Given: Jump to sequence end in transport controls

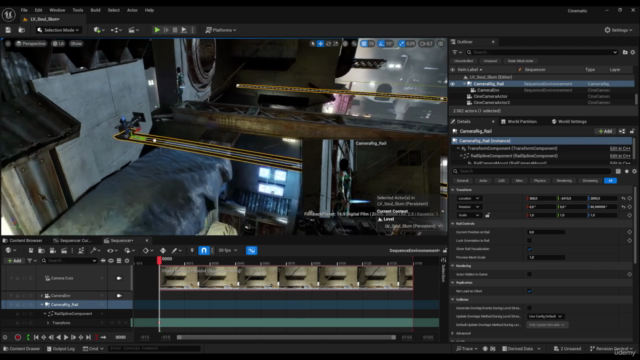Looking at the screenshot, I should (88, 337).
